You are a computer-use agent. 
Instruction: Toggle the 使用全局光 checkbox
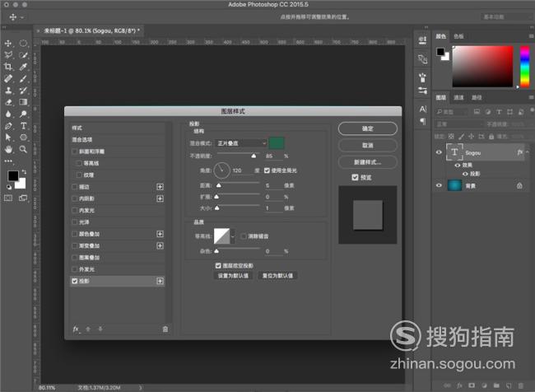point(267,170)
